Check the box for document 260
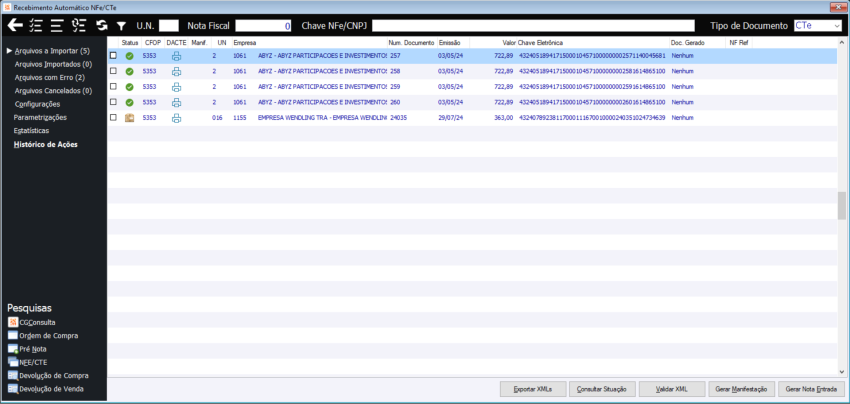 tap(113, 102)
